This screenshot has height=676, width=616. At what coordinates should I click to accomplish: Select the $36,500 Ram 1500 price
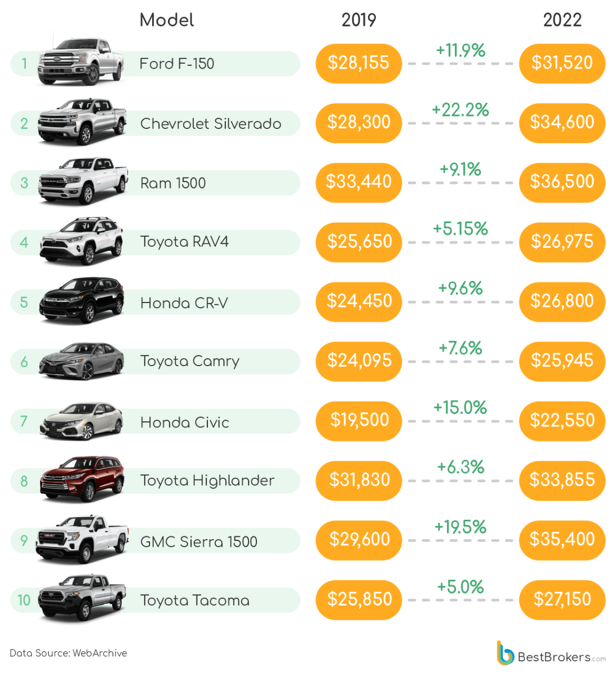coord(562,182)
